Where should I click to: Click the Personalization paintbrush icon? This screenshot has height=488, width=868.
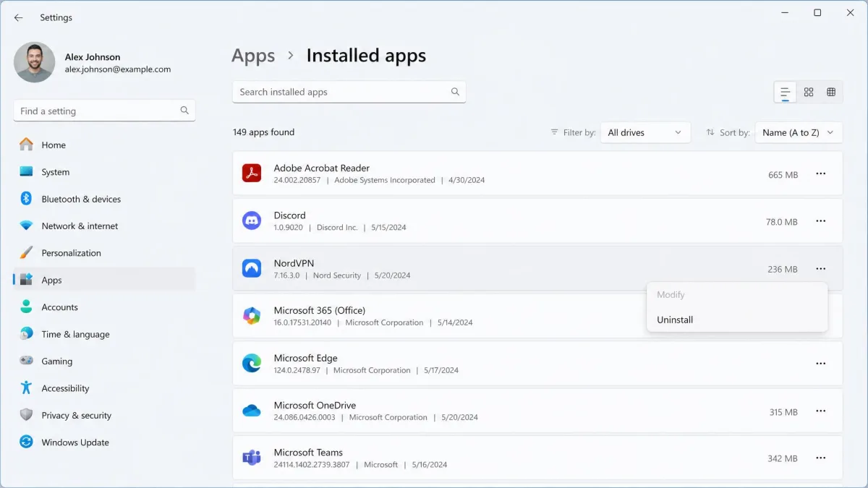(26, 253)
